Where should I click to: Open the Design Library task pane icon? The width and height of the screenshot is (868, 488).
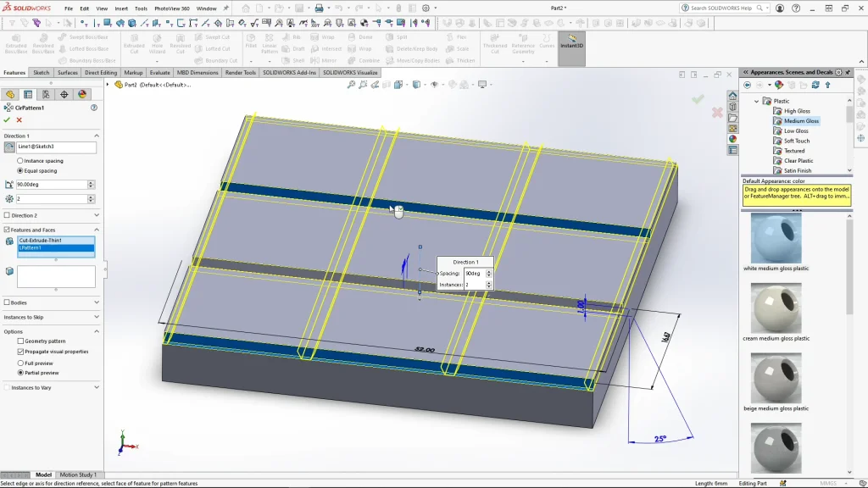coord(733,107)
